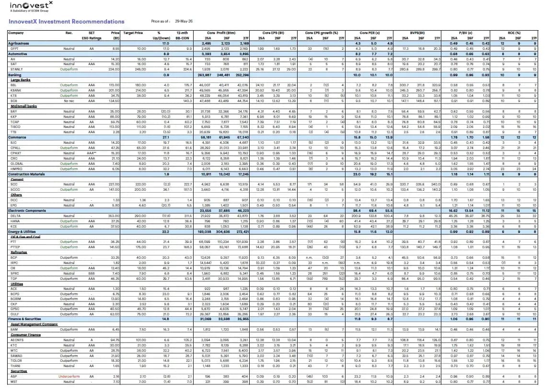Click the ROE (%) column header
This screenshot has width=553, height=392.
(x=514, y=33)
